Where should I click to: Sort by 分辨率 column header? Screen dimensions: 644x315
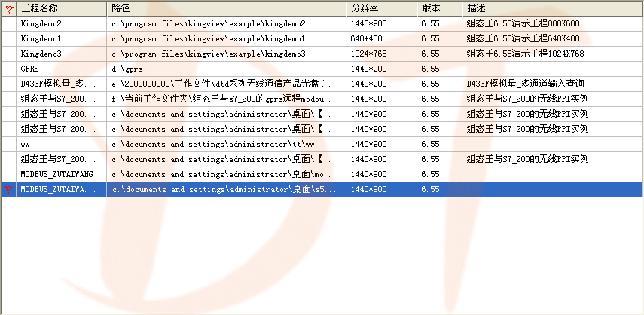(x=382, y=8)
